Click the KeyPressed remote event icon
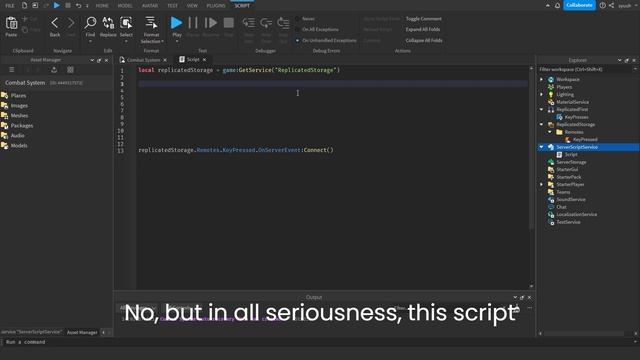Image resolution: width=640 pixels, height=360 pixels. coord(568,139)
